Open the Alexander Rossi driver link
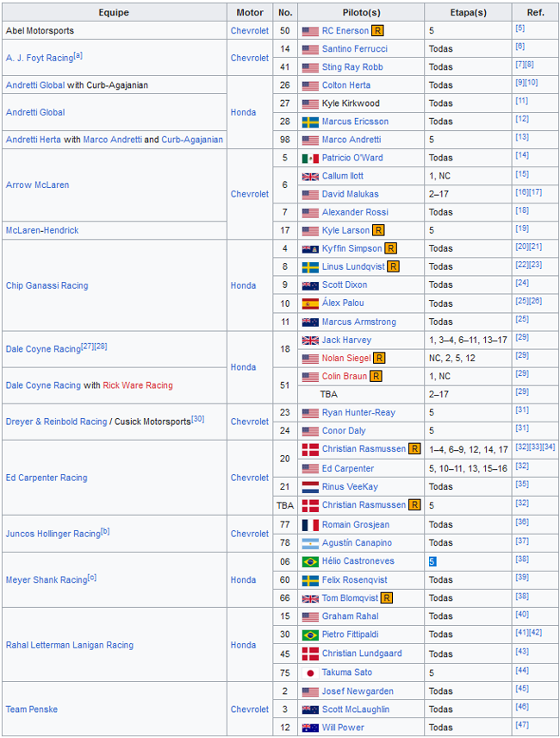The width and height of the screenshot is (560, 738). coord(355,212)
